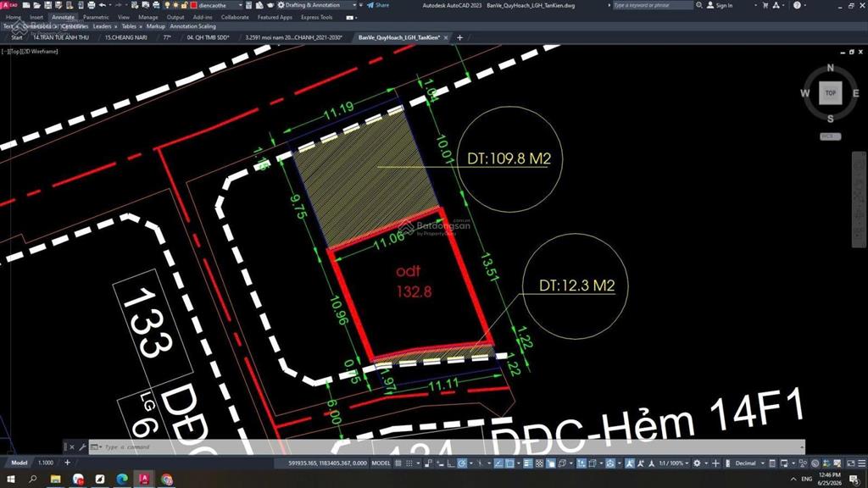Toggle 2D object snap
868x488 pixels.
click(x=509, y=463)
